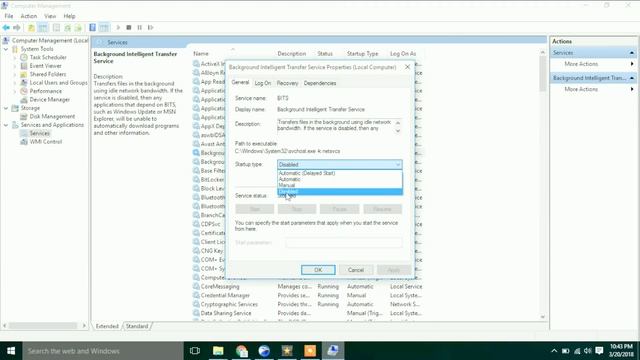This screenshot has width=640, height=360.
Task: Expand More Actions under Services
Action: pyautogui.click(x=593, y=64)
